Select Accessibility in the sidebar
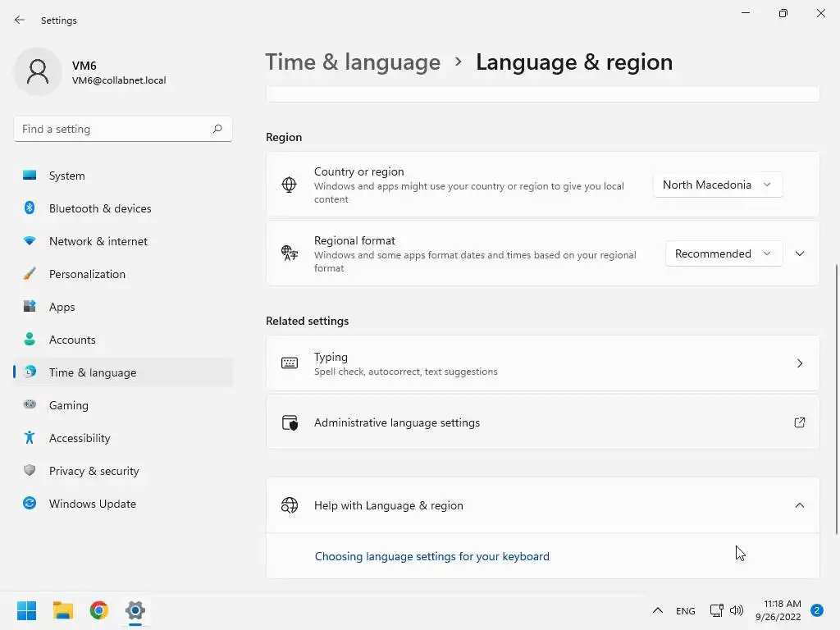 pyautogui.click(x=80, y=438)
